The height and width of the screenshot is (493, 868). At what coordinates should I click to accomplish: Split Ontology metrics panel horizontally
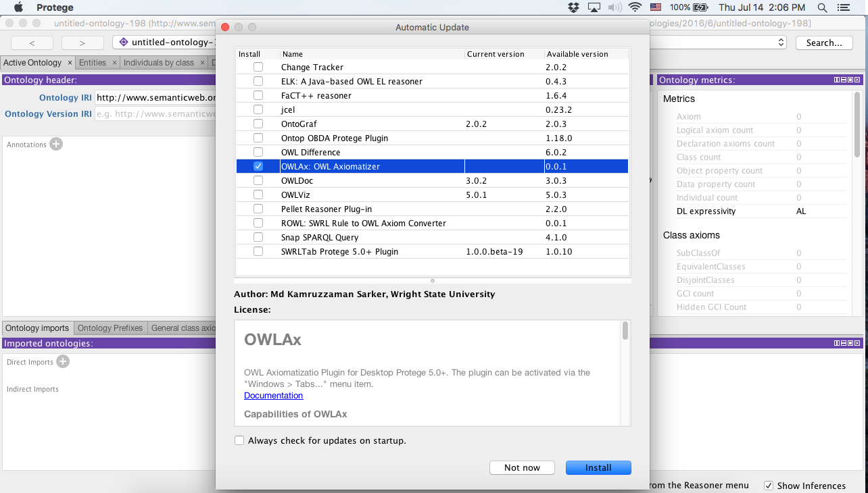click(x=844, y=80)
